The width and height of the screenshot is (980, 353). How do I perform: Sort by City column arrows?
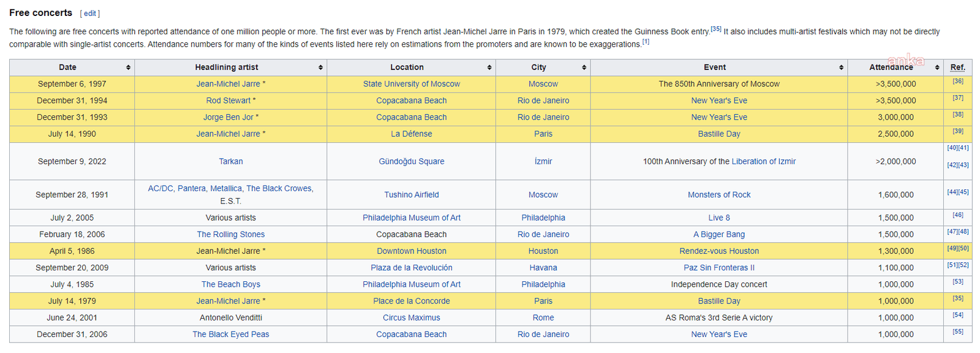584,67
